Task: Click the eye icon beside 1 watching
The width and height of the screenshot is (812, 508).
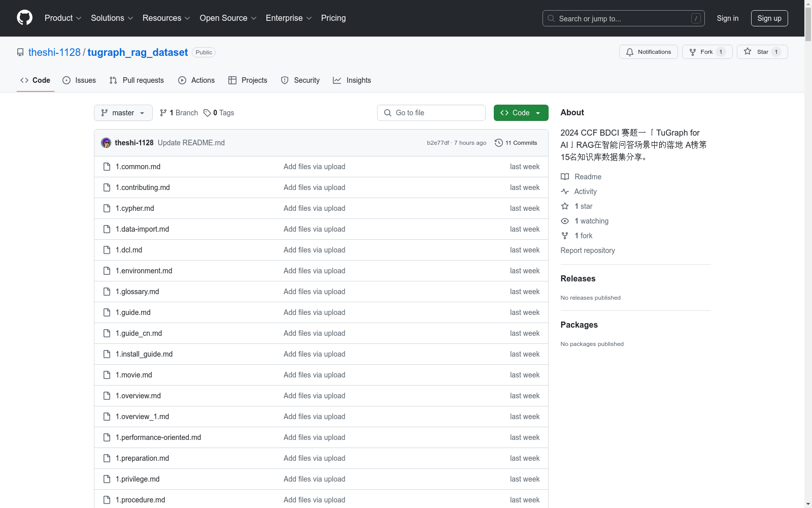Action: pyautogui.click(x=565, y=221)
